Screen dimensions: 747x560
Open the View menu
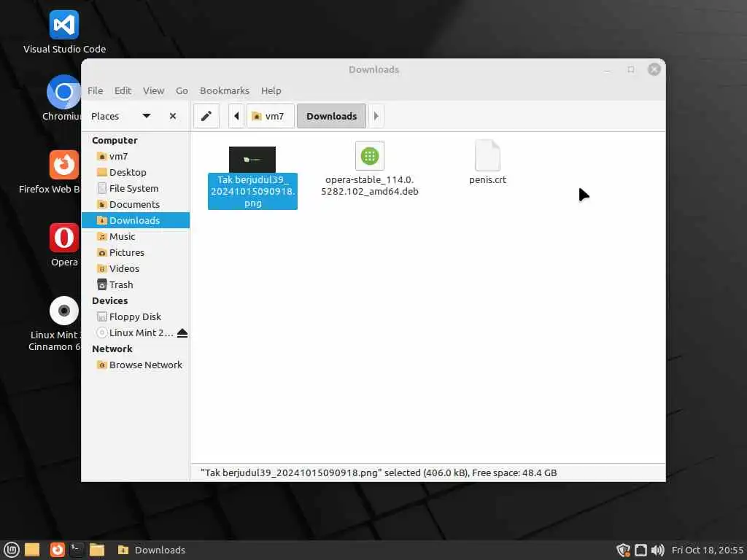(153, 90)
